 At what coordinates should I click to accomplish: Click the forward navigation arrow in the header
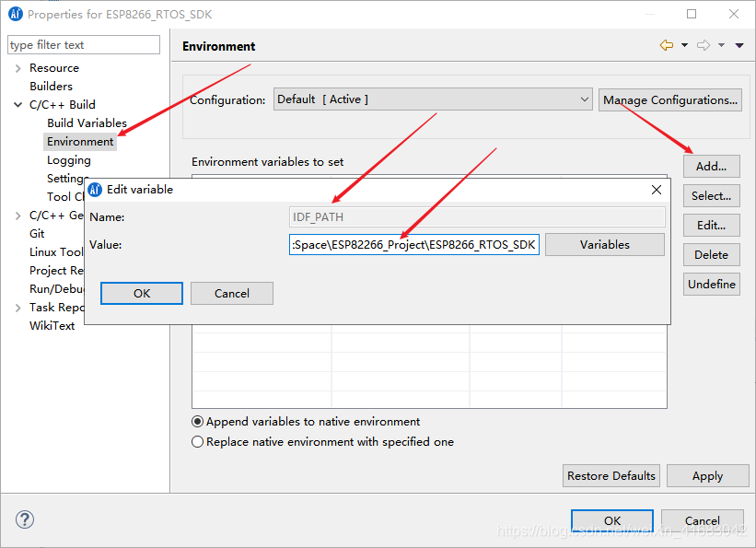coord(702,46)
